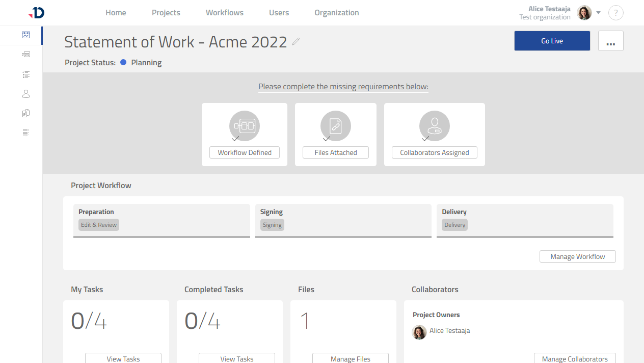The width and height of the screenshot is (644, 363).
Task: Open the three-dot options menu
Action: pyautogui.click(x=610, y=41)
